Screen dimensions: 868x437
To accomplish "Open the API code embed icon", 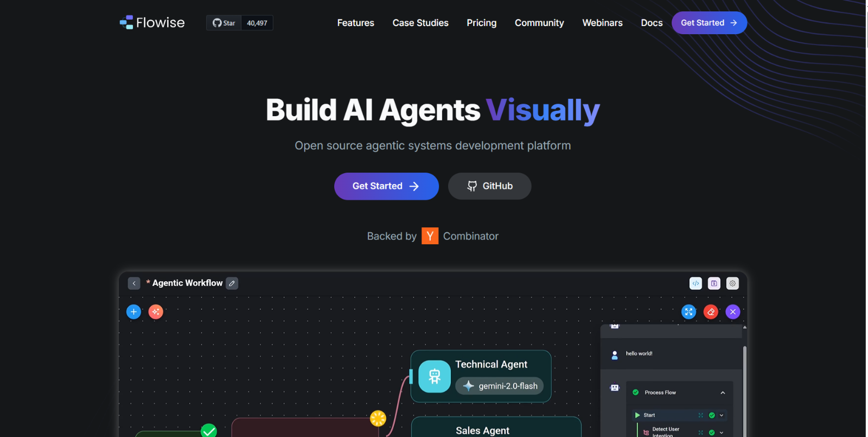I will click(695, 283).
